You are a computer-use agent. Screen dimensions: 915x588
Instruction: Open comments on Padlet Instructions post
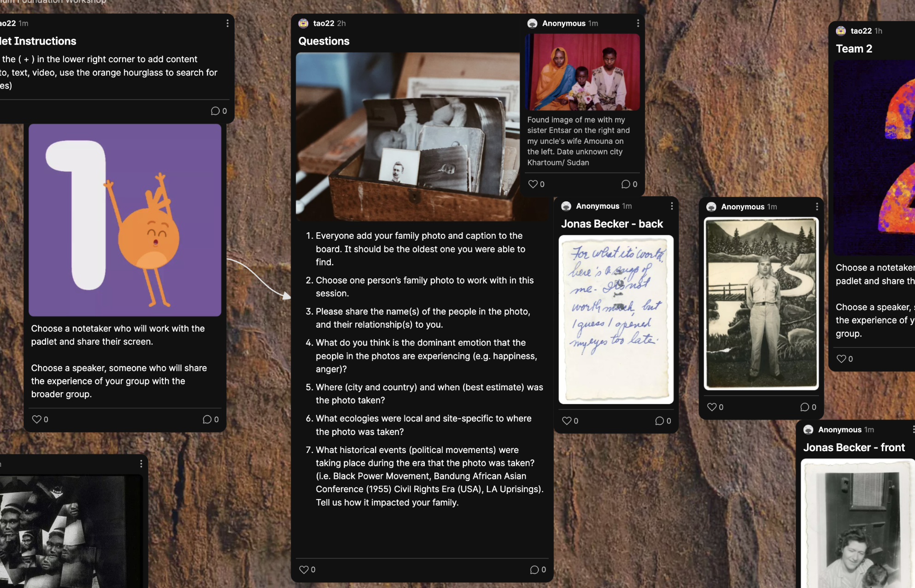coord(215,111)
